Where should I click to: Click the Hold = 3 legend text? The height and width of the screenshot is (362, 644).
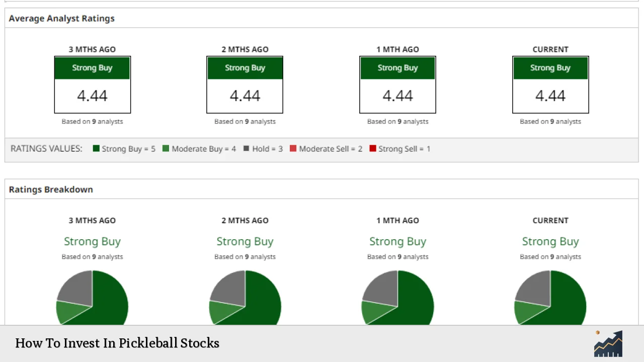(x=267, y=149)
